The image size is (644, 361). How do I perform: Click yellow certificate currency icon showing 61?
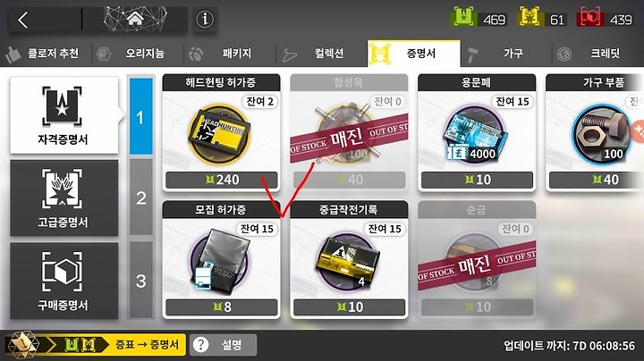point(530,17)
